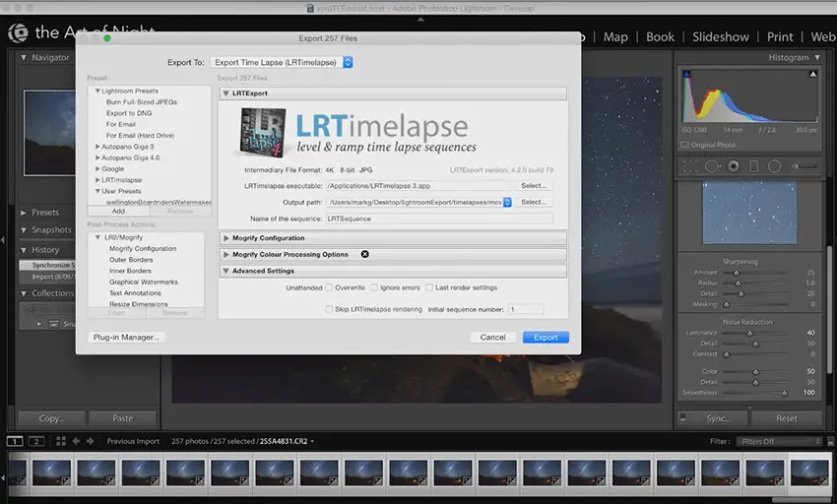Click the LRTimelapse logo image
This screenshot has height=504, width=837.
coord(262,132)
